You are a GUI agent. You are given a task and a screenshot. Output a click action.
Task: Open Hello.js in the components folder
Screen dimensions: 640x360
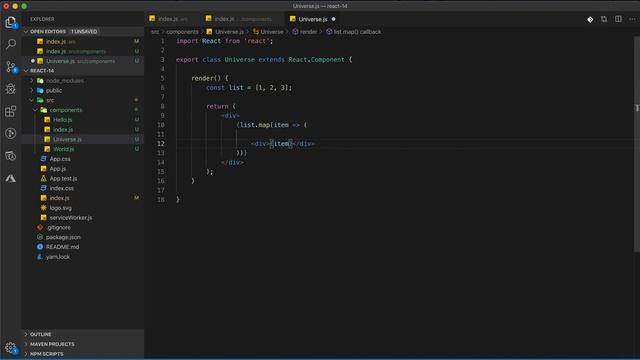tap(62, 120)
